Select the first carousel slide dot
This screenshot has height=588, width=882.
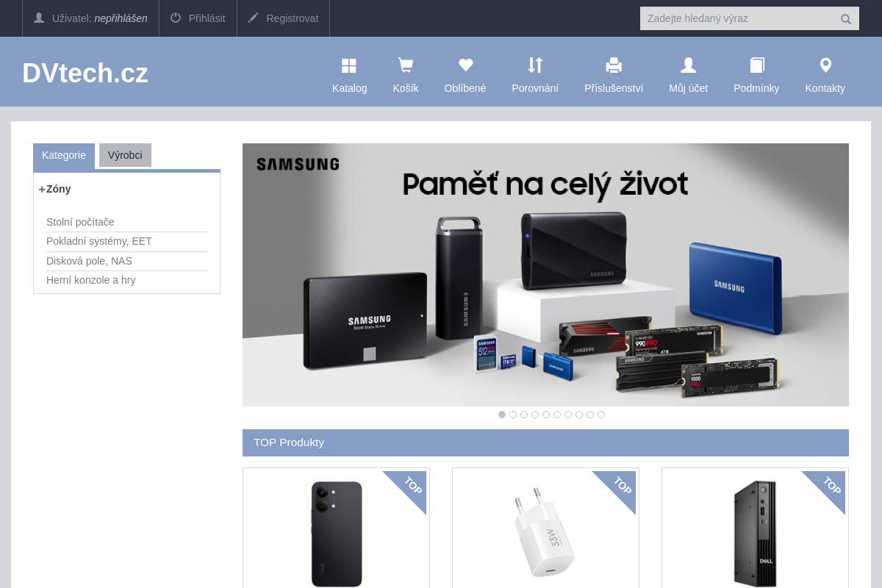[x=502, y=415]
